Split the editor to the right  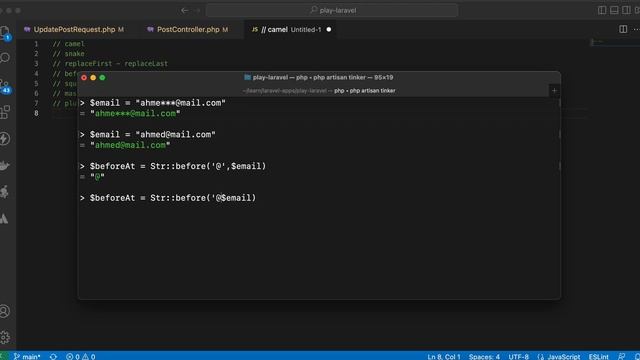tap(623, 29)
